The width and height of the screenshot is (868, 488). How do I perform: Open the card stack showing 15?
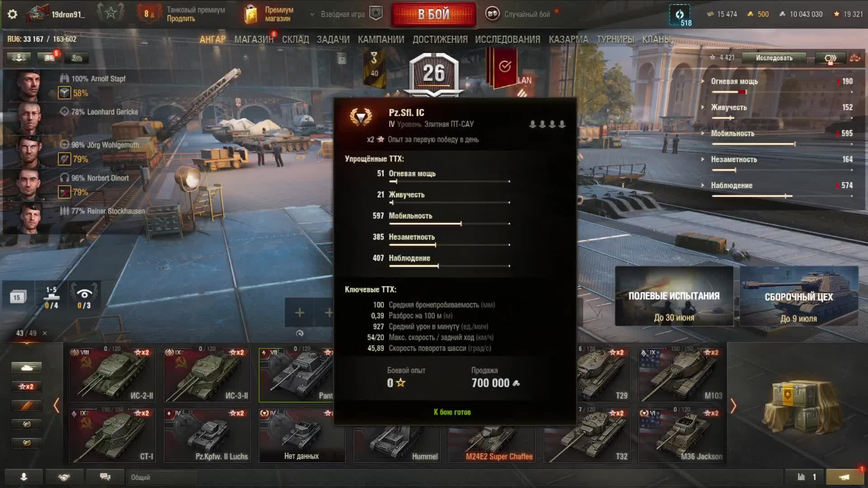click(17, 297)
